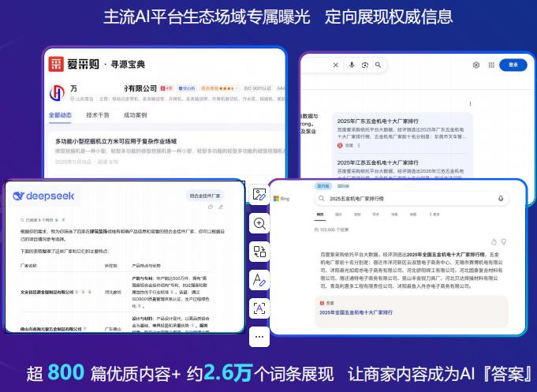This screenshot has width=537, height=392.
Task: Click the image edit tool icon
Action: tap(259, 195)
